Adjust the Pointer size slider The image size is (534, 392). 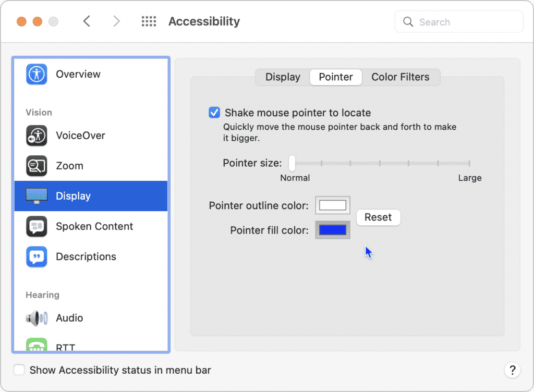292,163
